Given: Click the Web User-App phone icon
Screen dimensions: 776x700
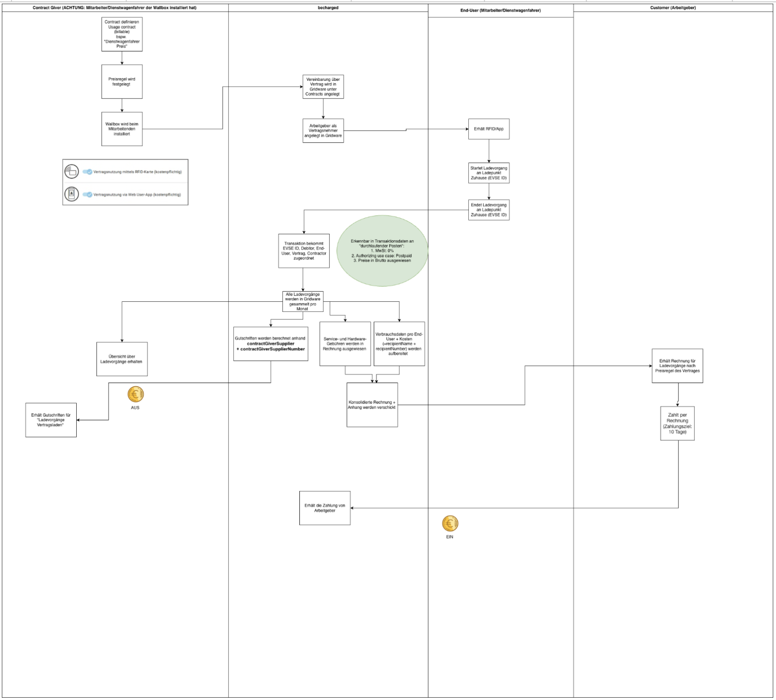Looking at the screenshot, I should pos(72,194).
